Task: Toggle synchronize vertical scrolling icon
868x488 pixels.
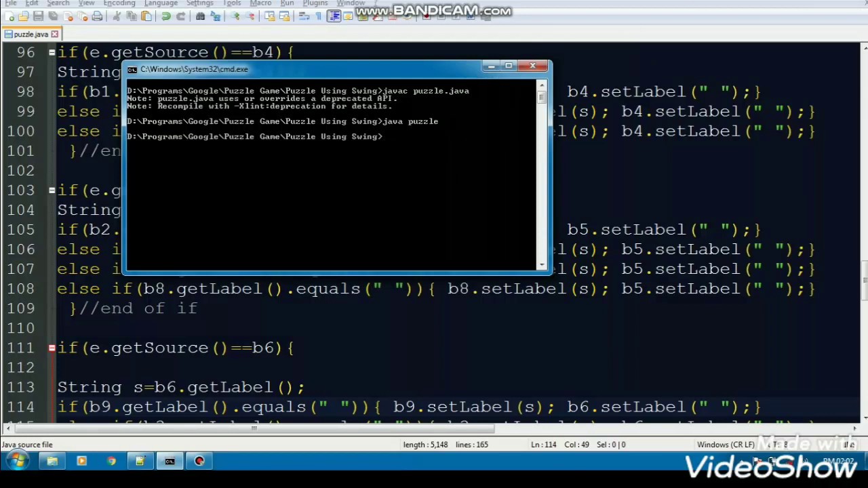Action: tap(269, 16)
